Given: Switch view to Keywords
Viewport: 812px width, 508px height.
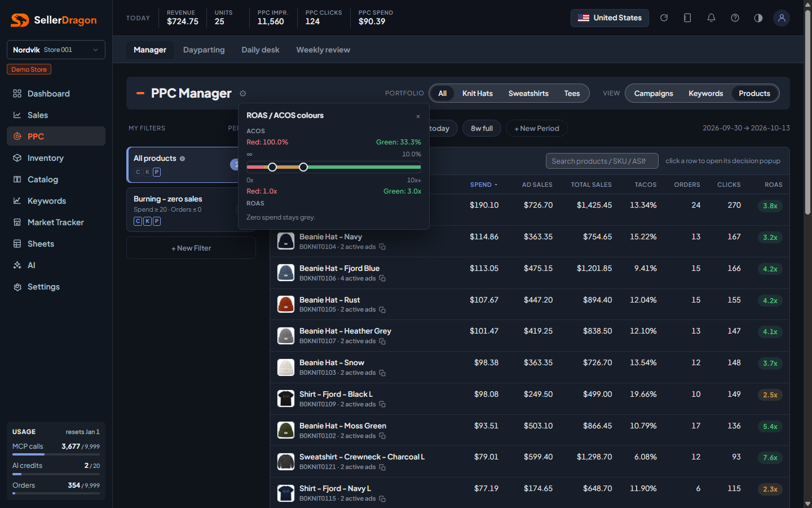Looking at the screenshot, I should tap(705, 93).
